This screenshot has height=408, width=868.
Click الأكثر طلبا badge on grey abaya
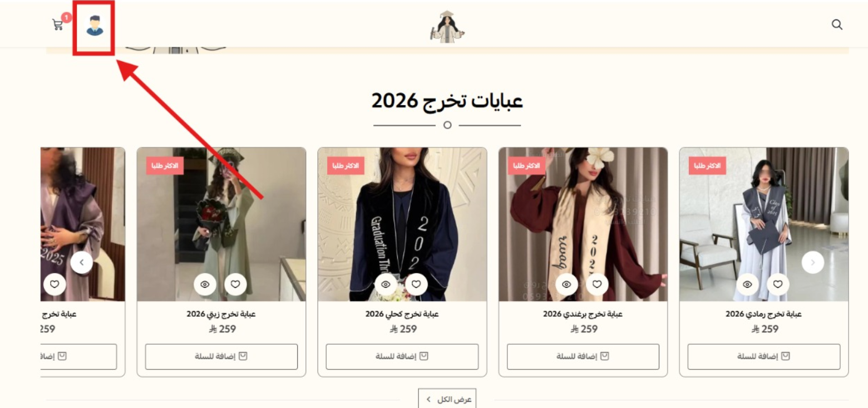[x=707, y=165]
